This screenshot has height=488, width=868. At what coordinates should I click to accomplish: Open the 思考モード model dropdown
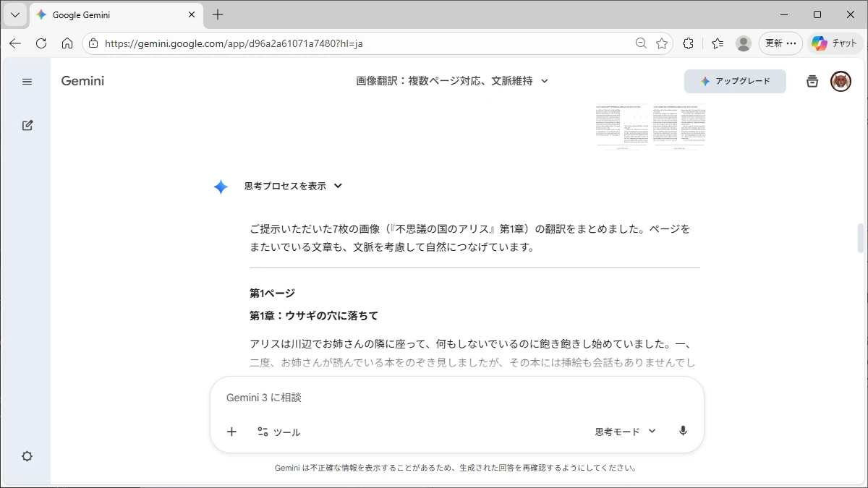point(625,432)
